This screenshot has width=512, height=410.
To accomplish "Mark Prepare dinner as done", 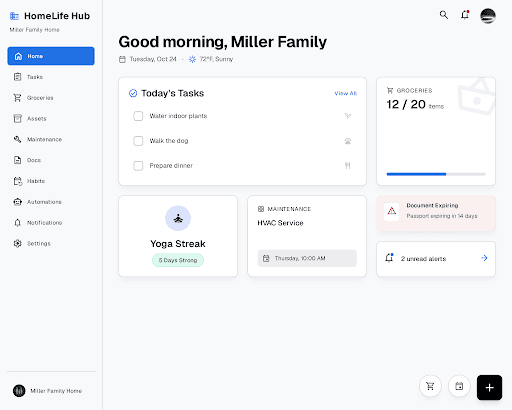I will (138, 166).
